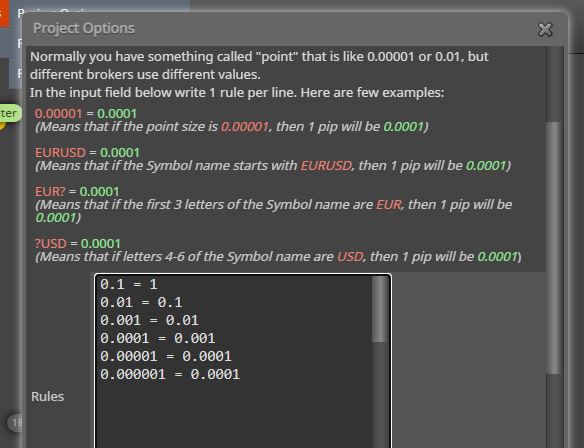This screenshot has height=448, width=584.
Task: Click the example "0.00001 = 0.0001" in red and green
Action: 86,113
